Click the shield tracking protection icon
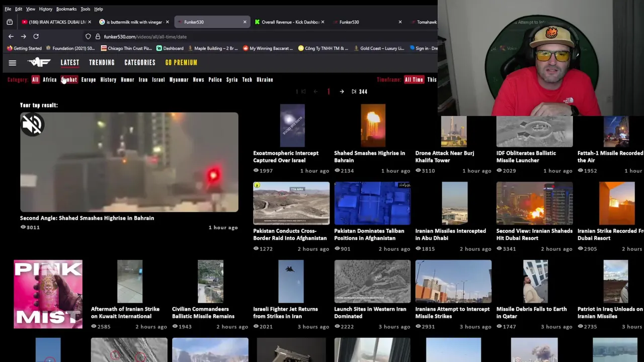The width and height of the screenshot is (644, 362). tap(88, 37)
